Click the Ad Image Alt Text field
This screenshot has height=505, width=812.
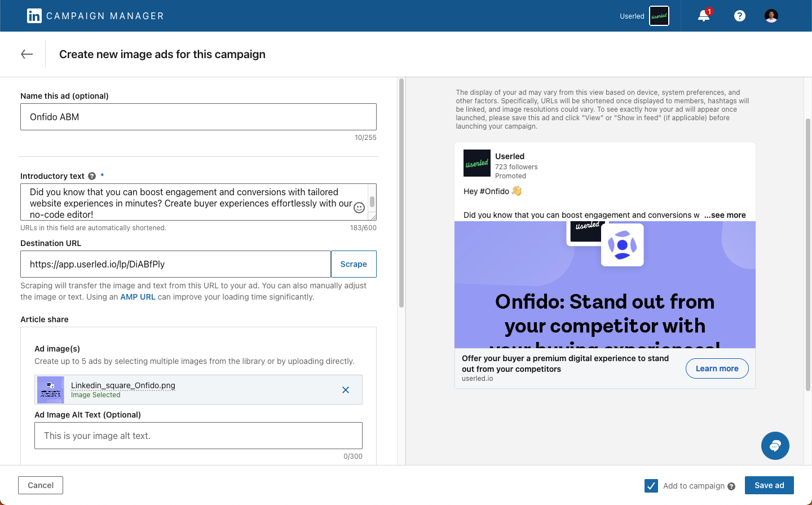(x=198, y=436)
